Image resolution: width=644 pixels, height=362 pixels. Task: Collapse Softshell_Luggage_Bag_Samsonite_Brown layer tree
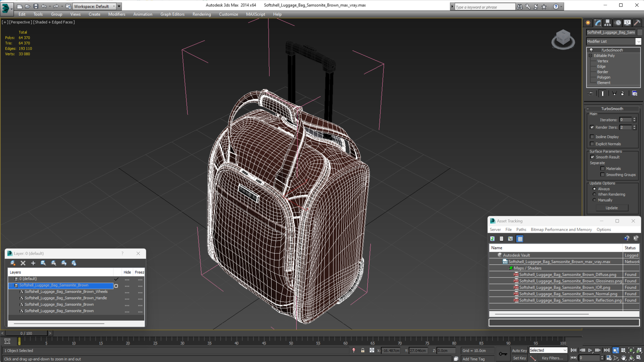click(11, 285)
